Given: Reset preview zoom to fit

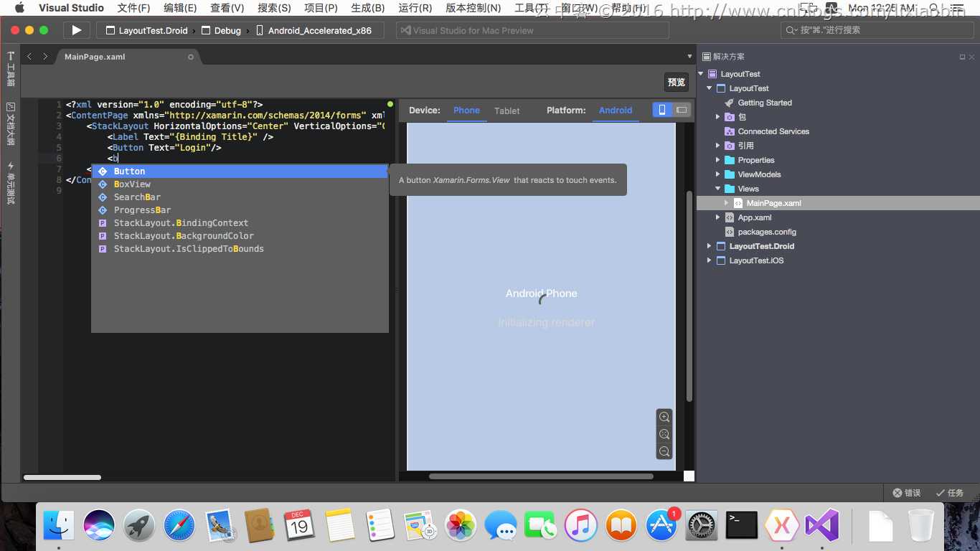Looking at the screenshot, I should click(664, 434).
